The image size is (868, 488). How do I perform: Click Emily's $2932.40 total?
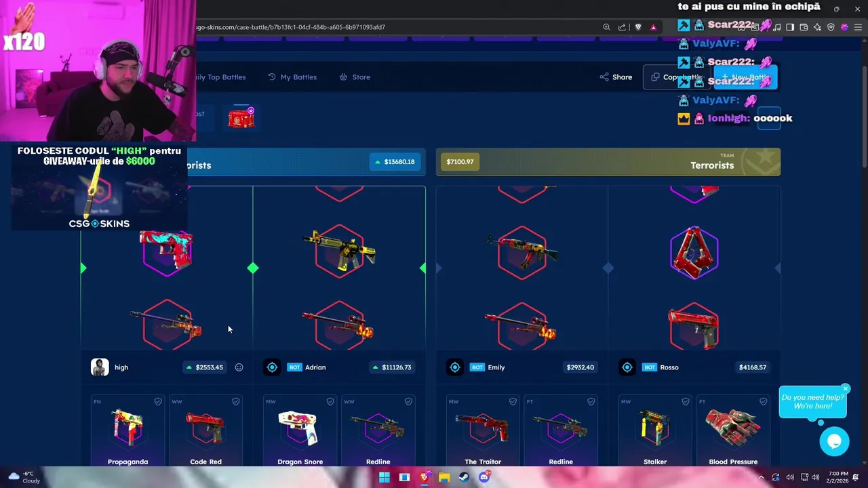click(x=580, y=367)
